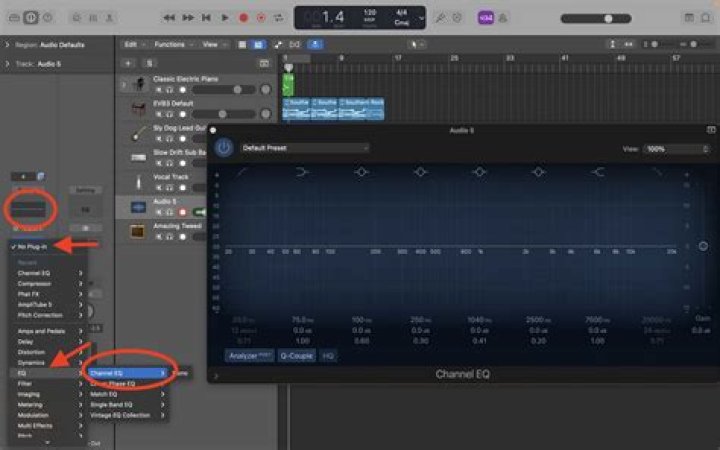The height and width of the screenshot is (450, 720).
Task: Toggle the Q-Couple button in Channel EQ
Action: (x=297, y=355)
